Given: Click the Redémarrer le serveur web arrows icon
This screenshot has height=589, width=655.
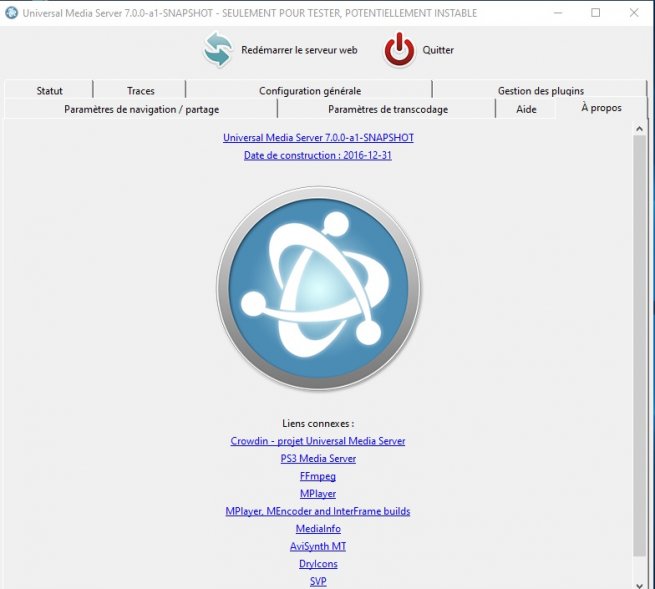Looking at the screenshot, I should click(x=217, y=50).
